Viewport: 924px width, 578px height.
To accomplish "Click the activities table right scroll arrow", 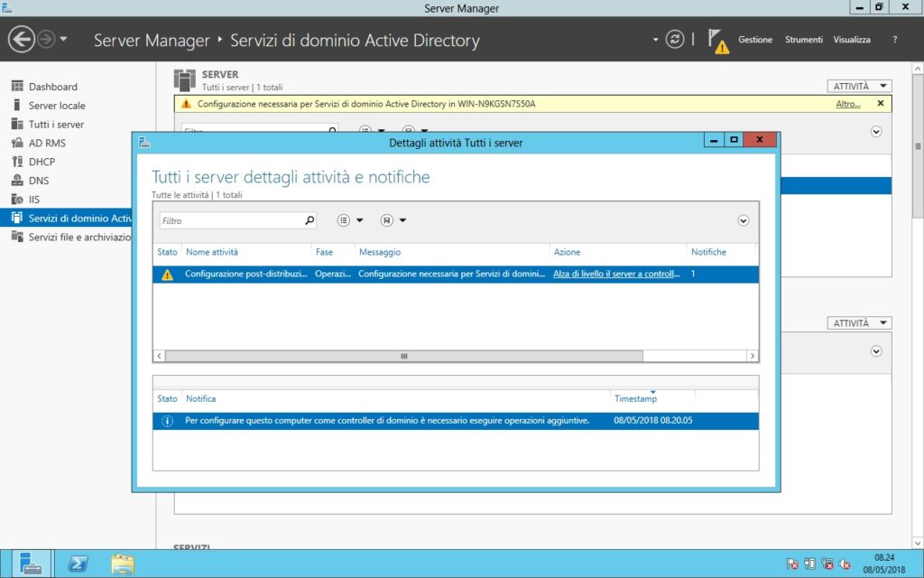I will coord(752,356).
